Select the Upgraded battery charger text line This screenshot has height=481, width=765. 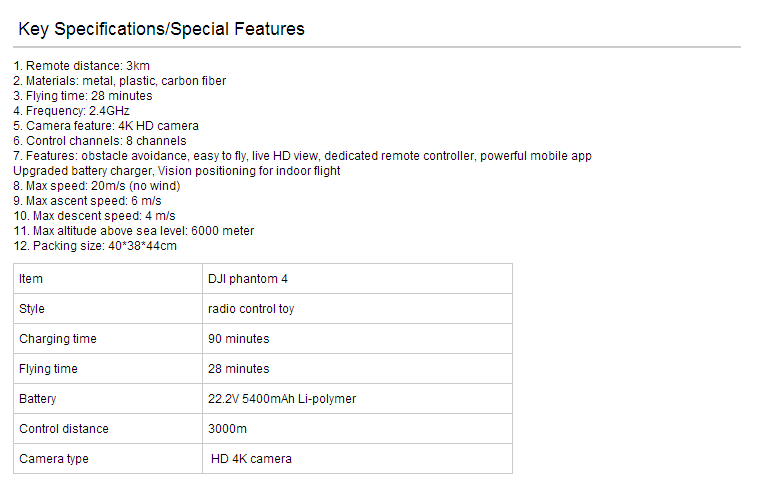pos(177,171)
